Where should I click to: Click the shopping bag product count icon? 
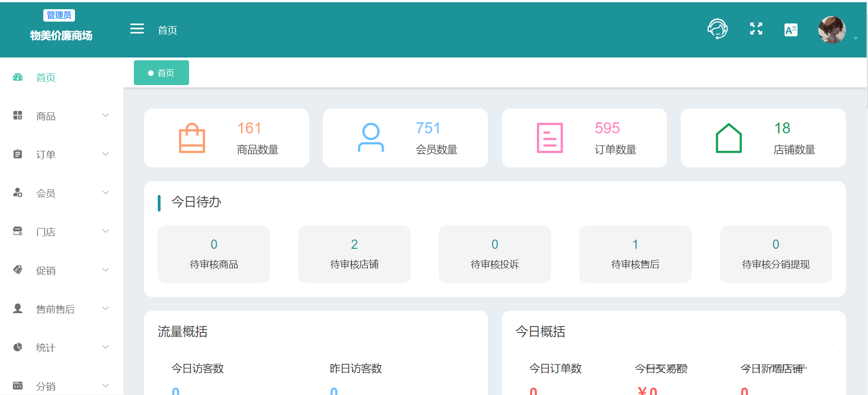pyautogui.click(x=192, y=138)
